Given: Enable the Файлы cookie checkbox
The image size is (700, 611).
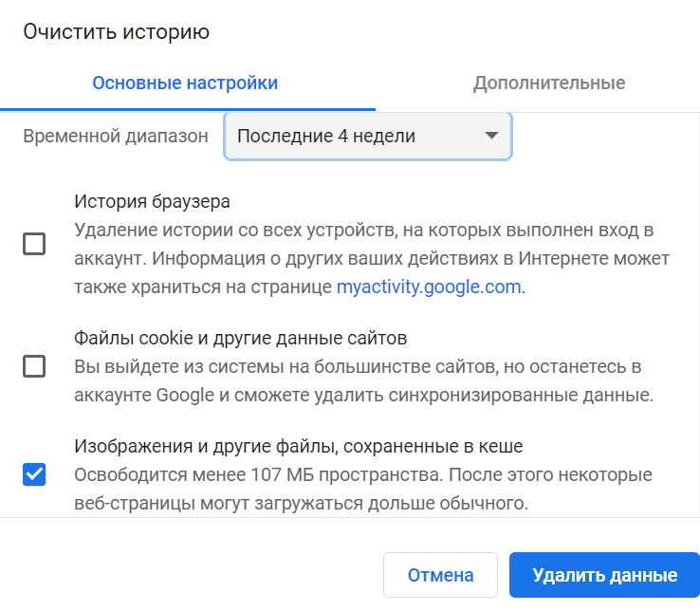Looking at the screenshot, I should click(x=34, y=366).
